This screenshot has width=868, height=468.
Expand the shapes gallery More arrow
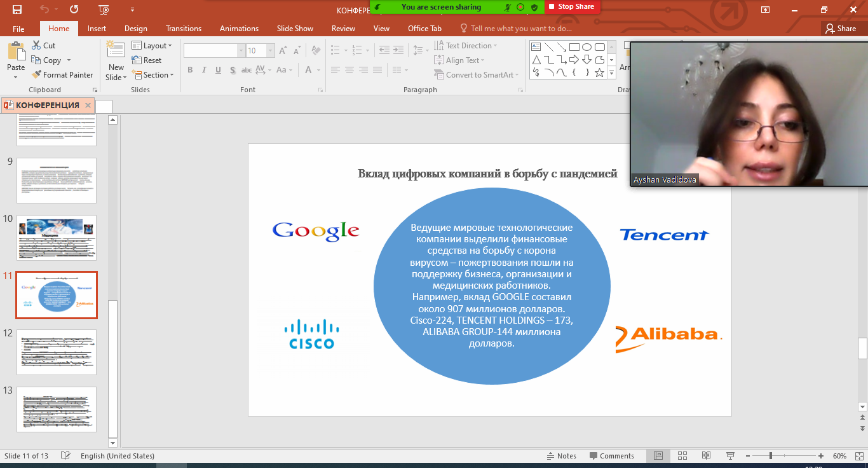pyautogui.click(x=611, y=74)
